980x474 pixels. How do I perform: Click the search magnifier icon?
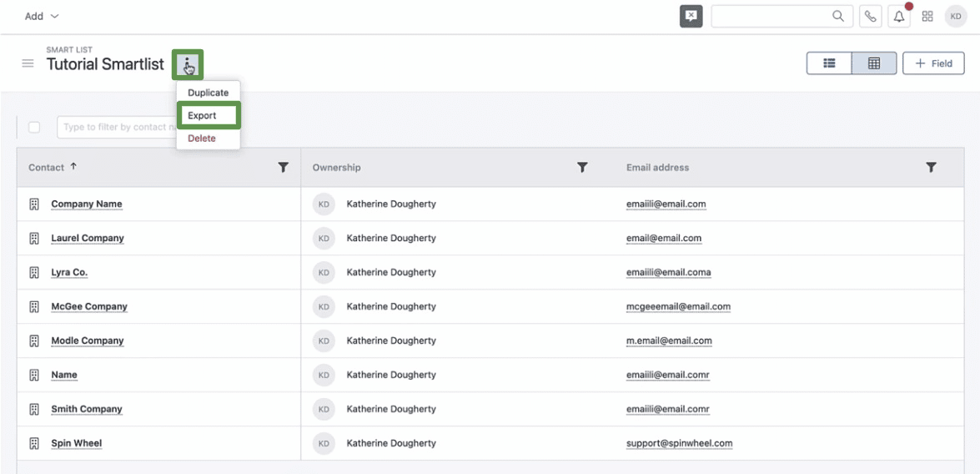(x=838, y=16)
